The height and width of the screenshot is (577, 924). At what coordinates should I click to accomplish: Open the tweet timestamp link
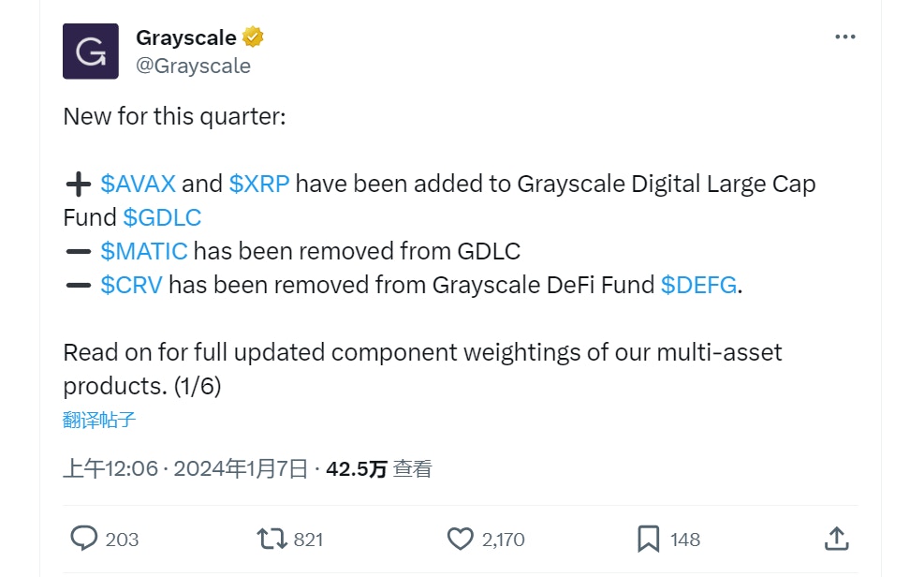[186, 467]
